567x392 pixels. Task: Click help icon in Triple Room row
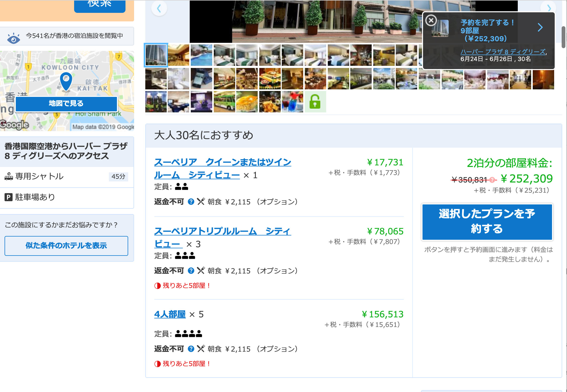tap(191, 271)
